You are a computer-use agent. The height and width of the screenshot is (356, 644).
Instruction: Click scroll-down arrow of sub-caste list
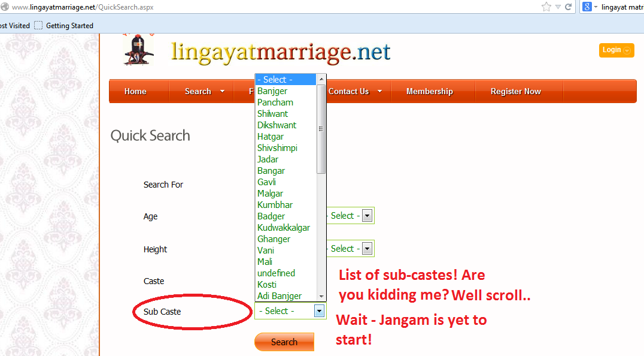click(321, 296)
